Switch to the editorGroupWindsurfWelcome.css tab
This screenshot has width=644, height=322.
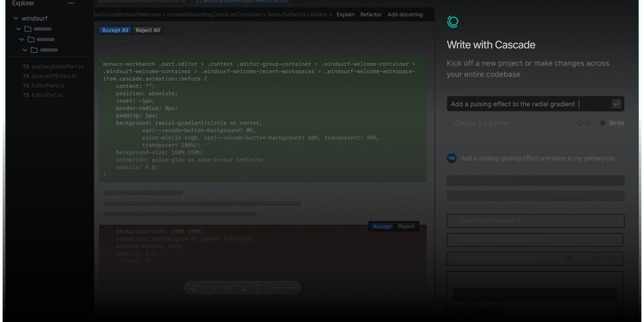coord(243,2)
